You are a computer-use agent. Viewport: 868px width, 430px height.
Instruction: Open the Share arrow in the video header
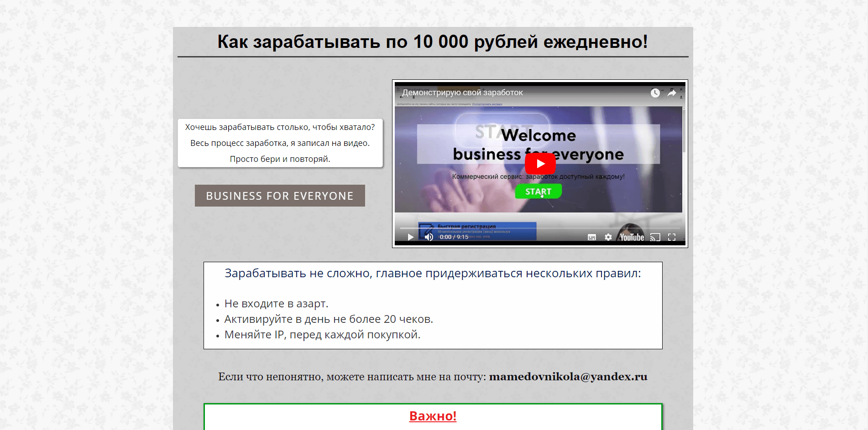(671, 93)
